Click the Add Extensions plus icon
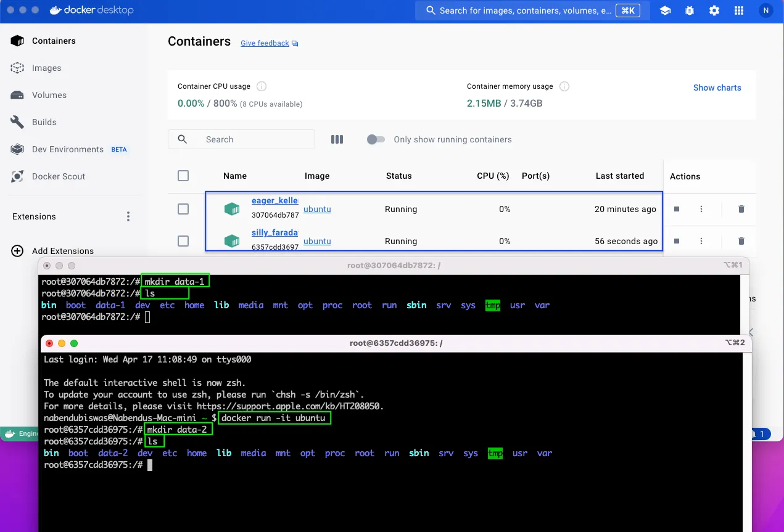 pos(17,251)
